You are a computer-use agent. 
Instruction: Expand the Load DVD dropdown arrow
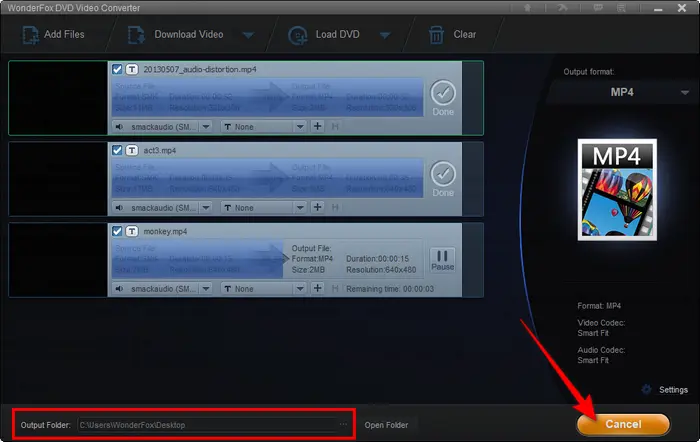tap(385, 35)
